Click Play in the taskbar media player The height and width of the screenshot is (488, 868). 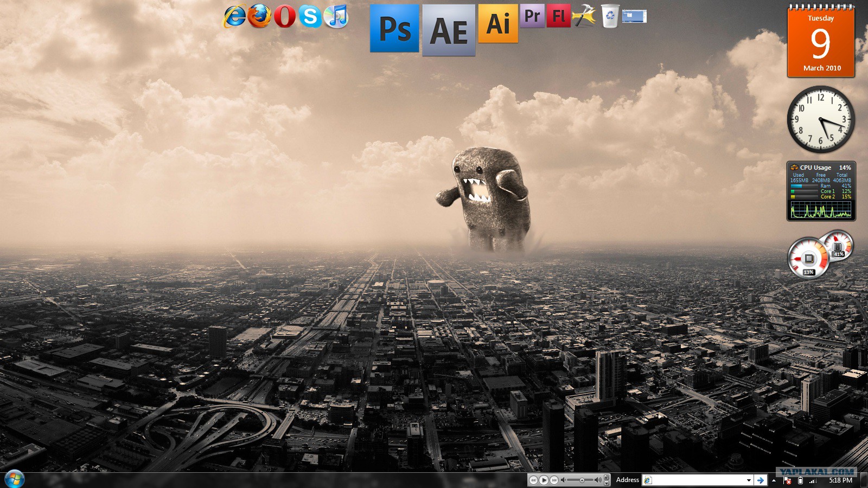(544, 480)
